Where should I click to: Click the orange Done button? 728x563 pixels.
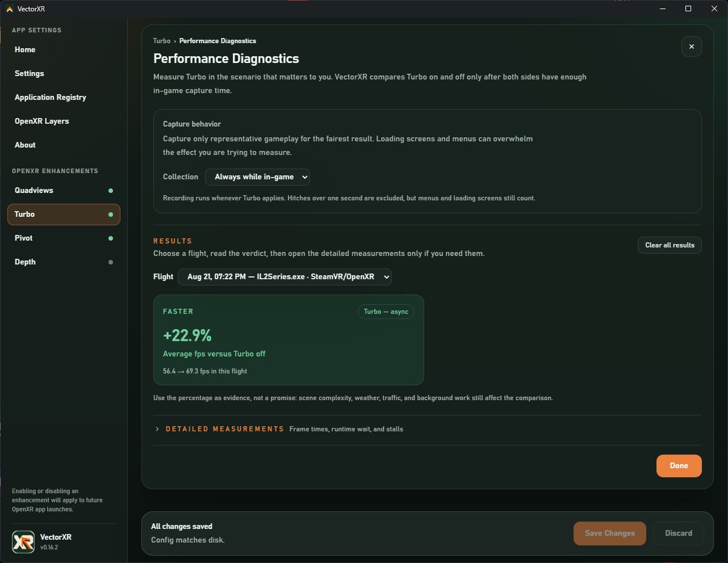coord(679,466)
